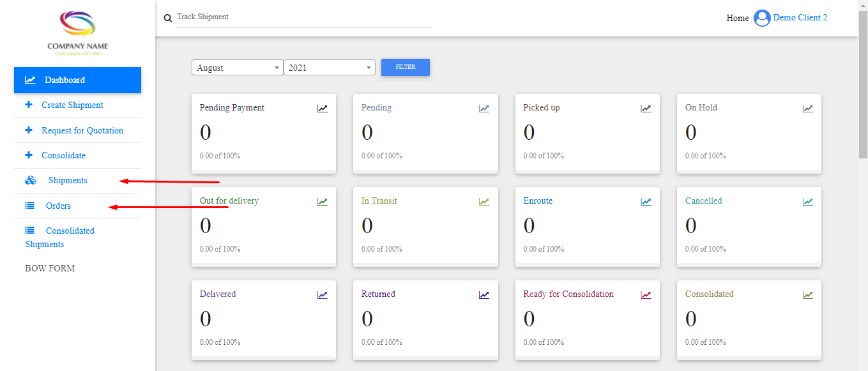Click the chart icon on Pending Payment card
868x371 pixels.
tap(323, 109)
